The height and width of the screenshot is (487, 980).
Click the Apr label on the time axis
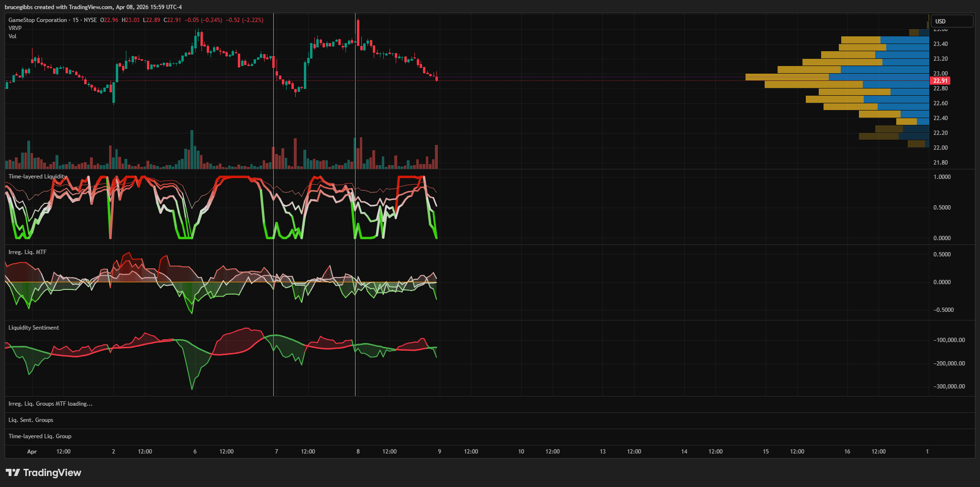click(x=32, y=452)
